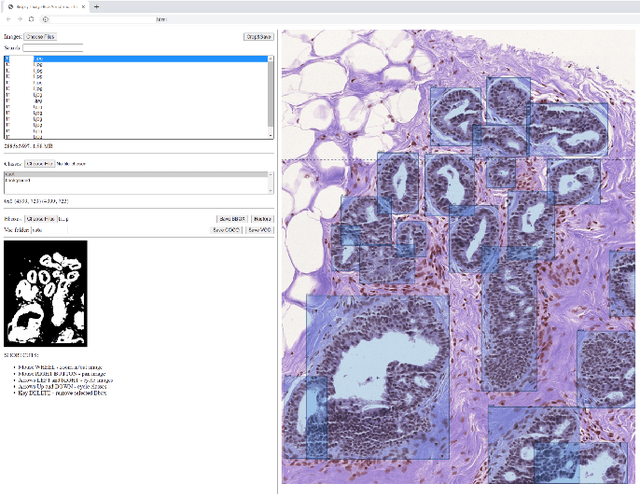Click the Restore button

pyautogui.click(x=262, y=218)
